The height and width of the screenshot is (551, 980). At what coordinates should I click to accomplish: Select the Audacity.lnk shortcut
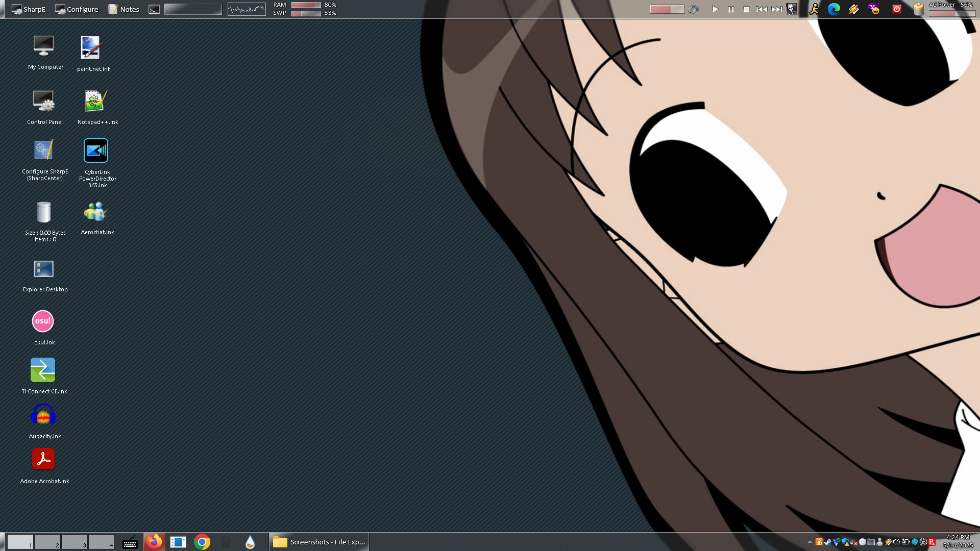tap(44, 421)
